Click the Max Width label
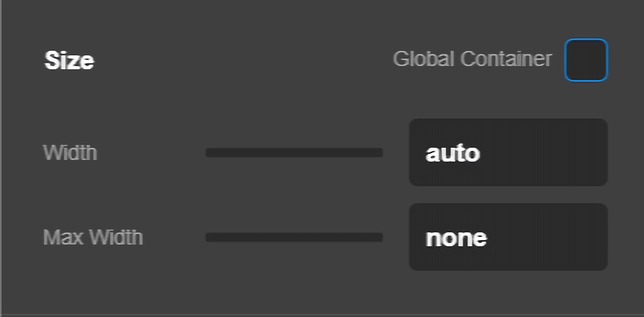The width and height of the screenshot is (644, 317). click(x=93, y=237)
